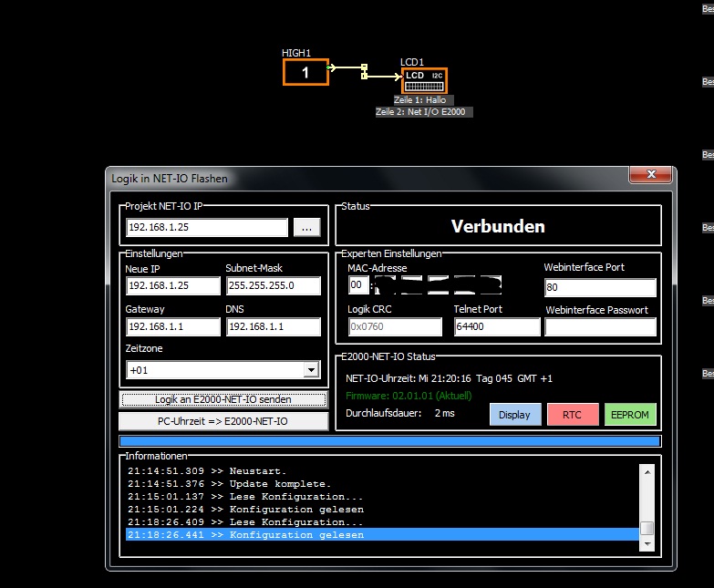
Task: Close the Logik in NET-IO Flashen dialog
Action: click(650, 174)
